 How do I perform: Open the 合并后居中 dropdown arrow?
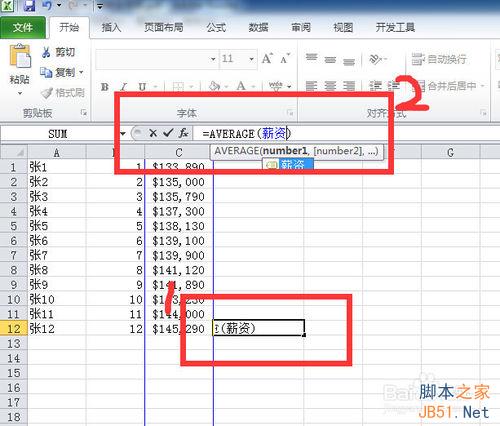tap(482, 86)
